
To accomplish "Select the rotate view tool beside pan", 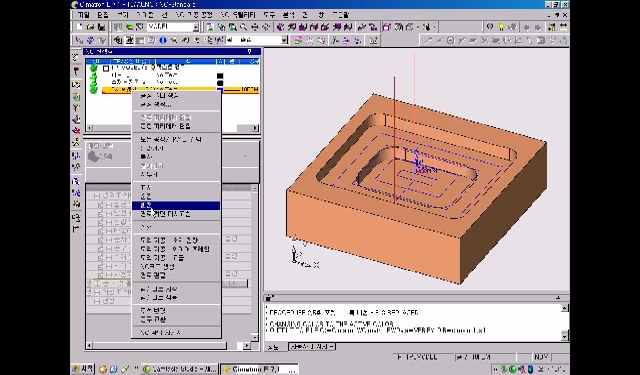I will (x=266, y=27).
